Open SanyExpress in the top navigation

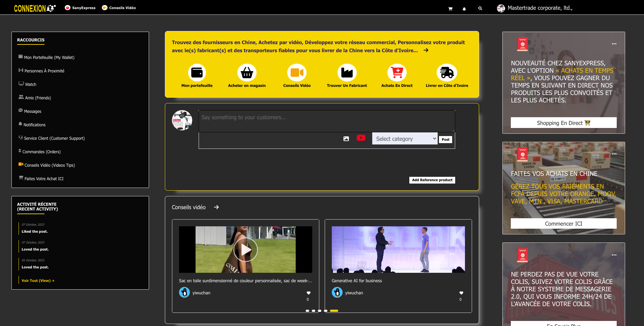80,8
